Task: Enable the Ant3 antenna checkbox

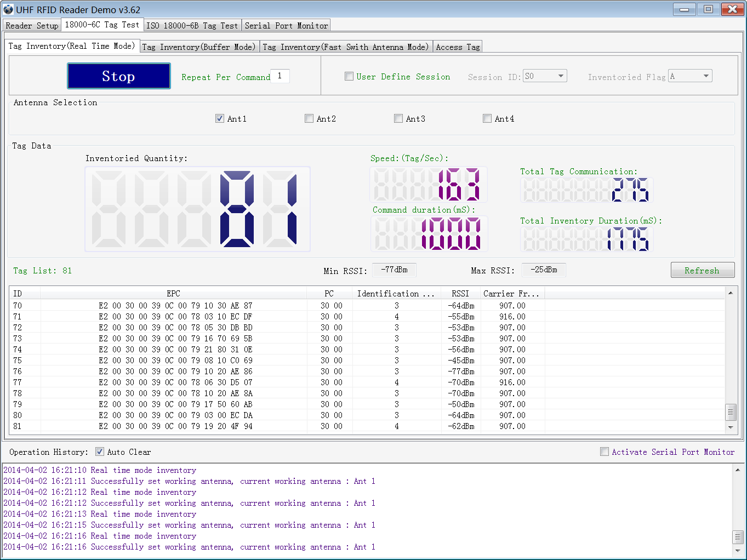Action: tap(398, 118)
